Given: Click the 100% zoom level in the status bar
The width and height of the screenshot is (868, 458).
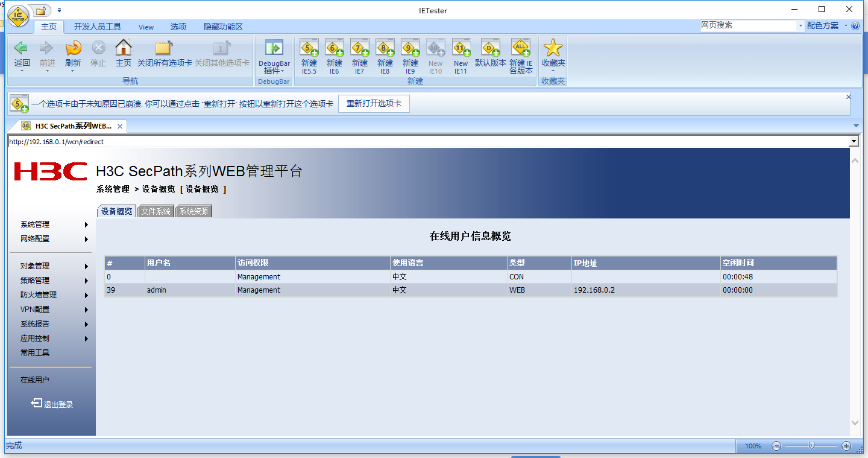Looking at the screenshot, I should (x=753, y=447).
